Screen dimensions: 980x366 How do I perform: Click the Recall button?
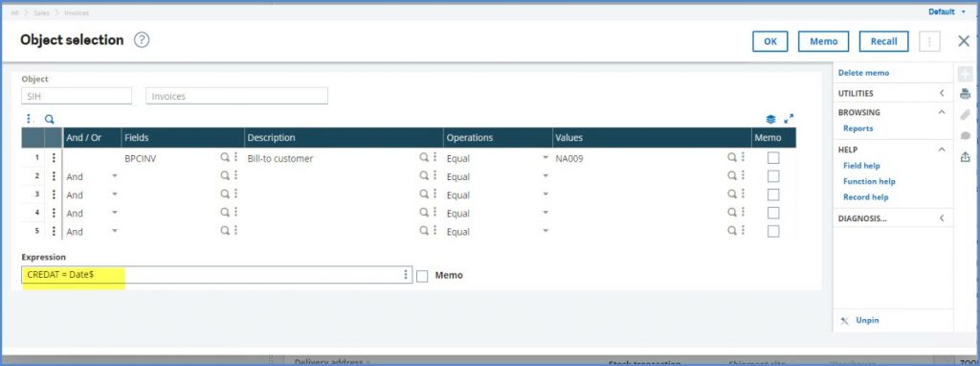pyautogui.click(x=883, y=41)
